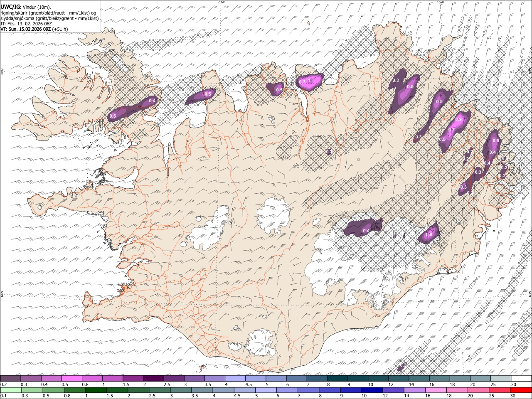
Task: Click upper legend swatch between 1 and 1.5
Action: 113,378
